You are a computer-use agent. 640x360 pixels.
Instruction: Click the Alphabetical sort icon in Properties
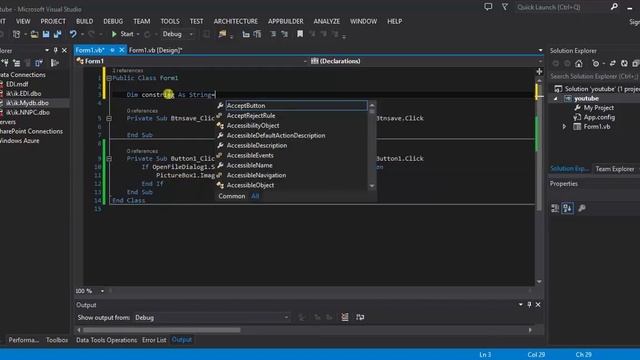[x=567, y=209]
